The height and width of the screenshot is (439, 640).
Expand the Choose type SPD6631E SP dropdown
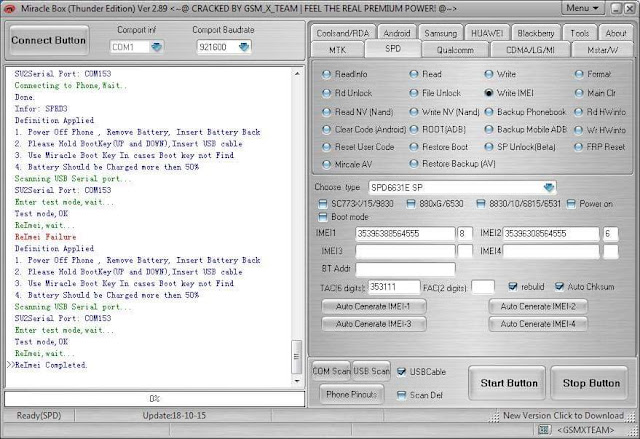coord(549,187)
